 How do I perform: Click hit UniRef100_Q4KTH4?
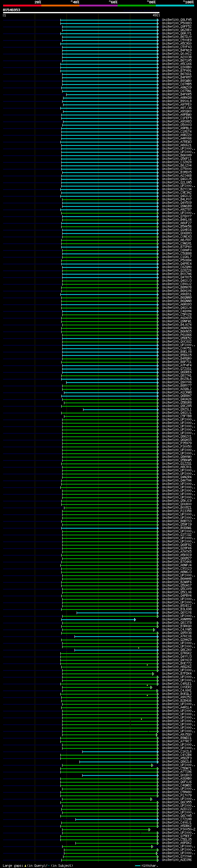coord(177,481)
